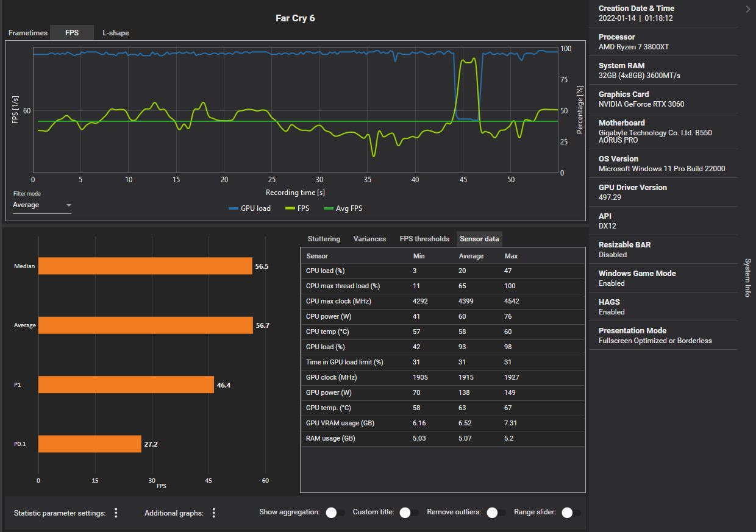Switch to L-shape tab
Image resolution: width=756 pixels, height=532 pixels.
pos(116,33)
